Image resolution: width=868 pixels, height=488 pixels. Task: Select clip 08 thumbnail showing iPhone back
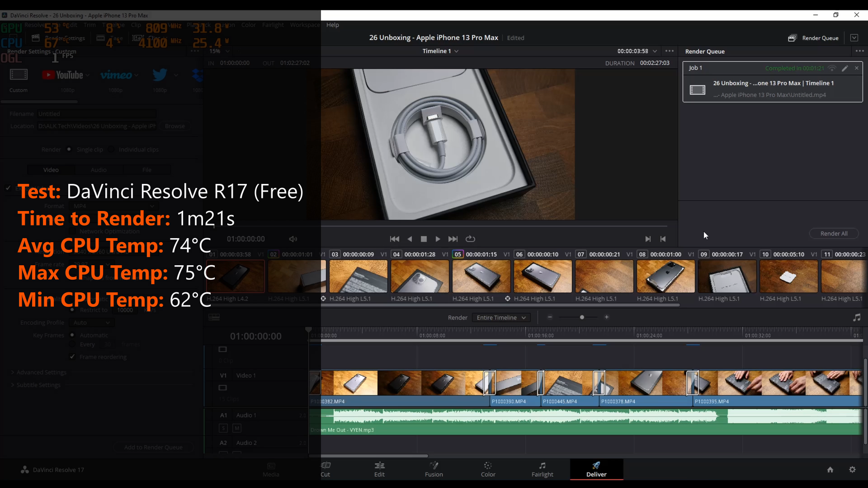665,276
